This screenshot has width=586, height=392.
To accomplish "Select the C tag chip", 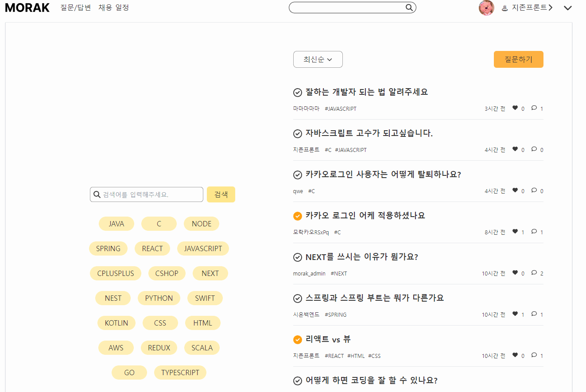I will click(159, 224).
